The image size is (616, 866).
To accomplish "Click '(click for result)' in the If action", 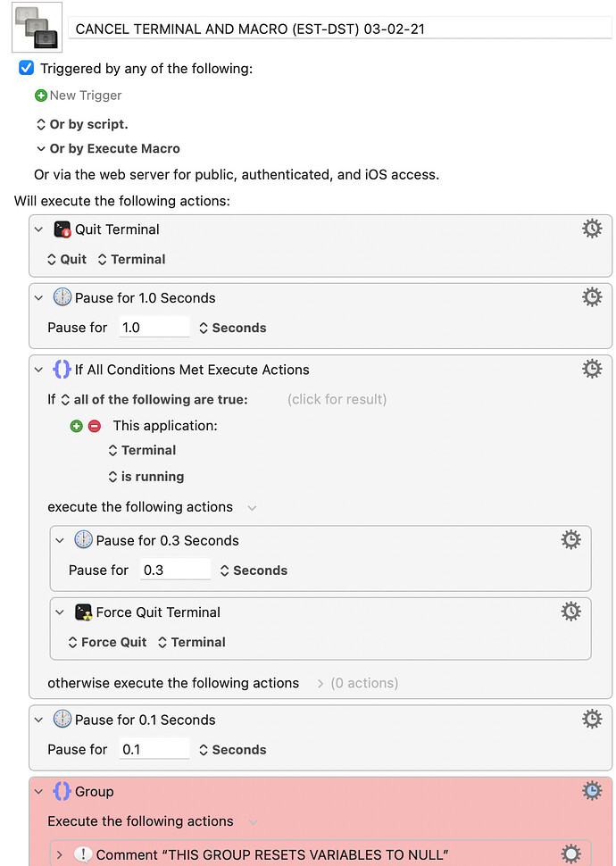I will click(337, 399).
